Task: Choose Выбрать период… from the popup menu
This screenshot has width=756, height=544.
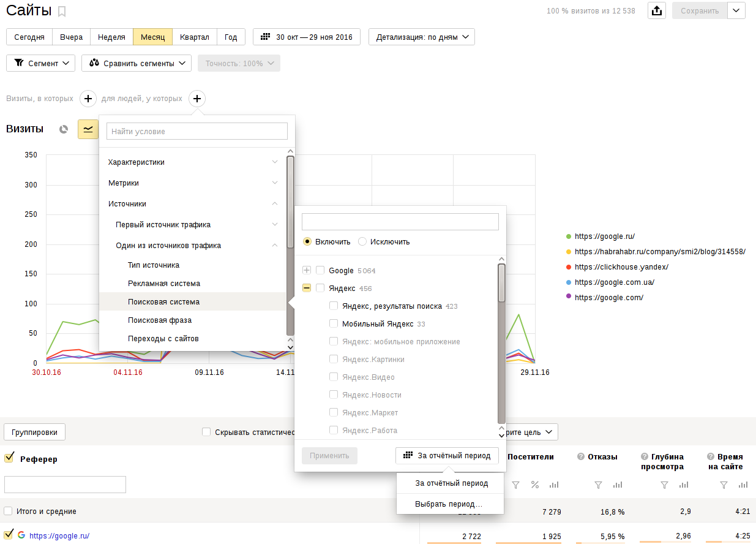Action: point(449,504)
